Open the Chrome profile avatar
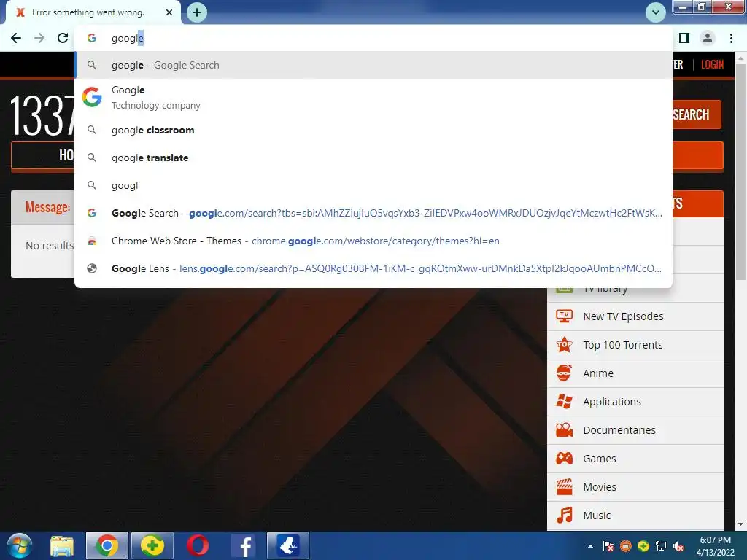747x560 pixels. point(708,38)
